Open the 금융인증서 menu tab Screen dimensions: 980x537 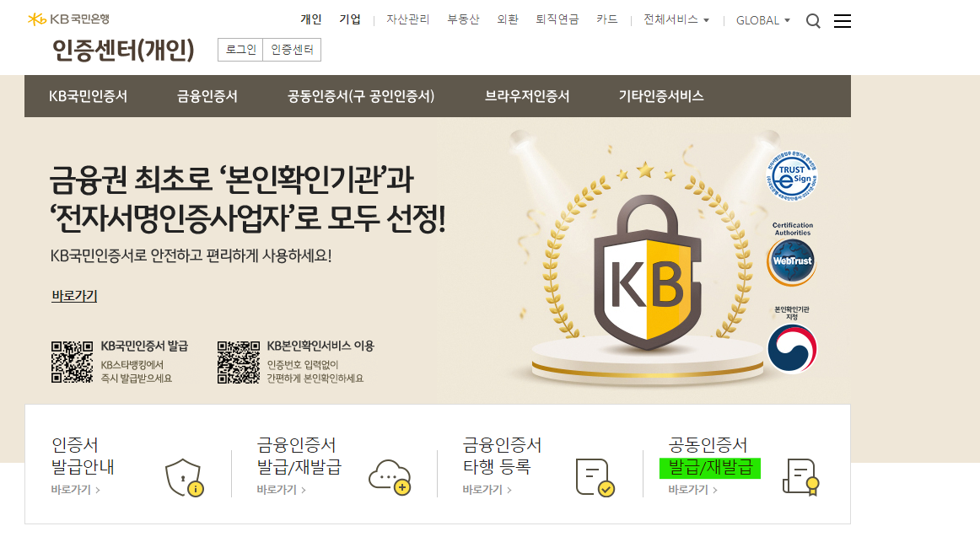207,96
